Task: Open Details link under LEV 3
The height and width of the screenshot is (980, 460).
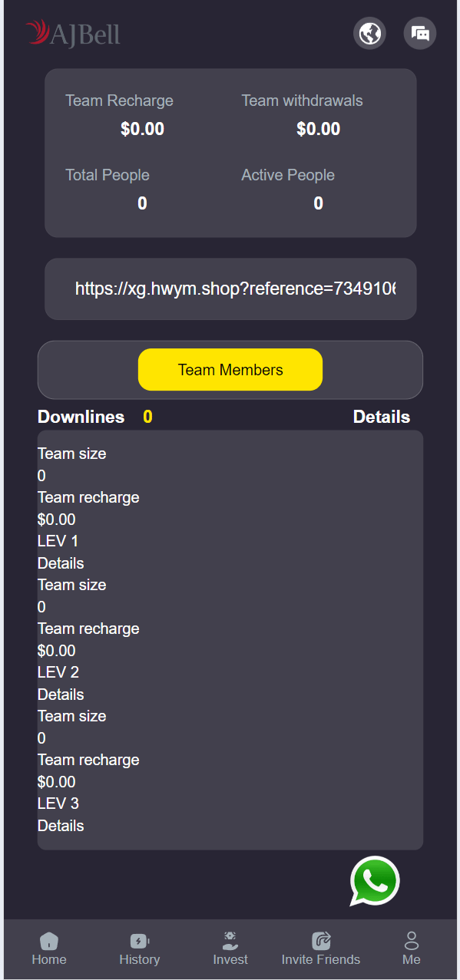Action: tap(61, 826)
